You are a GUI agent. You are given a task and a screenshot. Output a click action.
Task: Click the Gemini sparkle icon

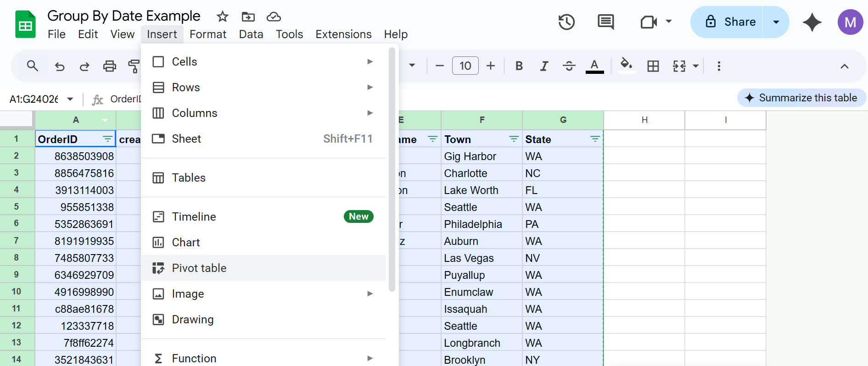coord(812,22)
